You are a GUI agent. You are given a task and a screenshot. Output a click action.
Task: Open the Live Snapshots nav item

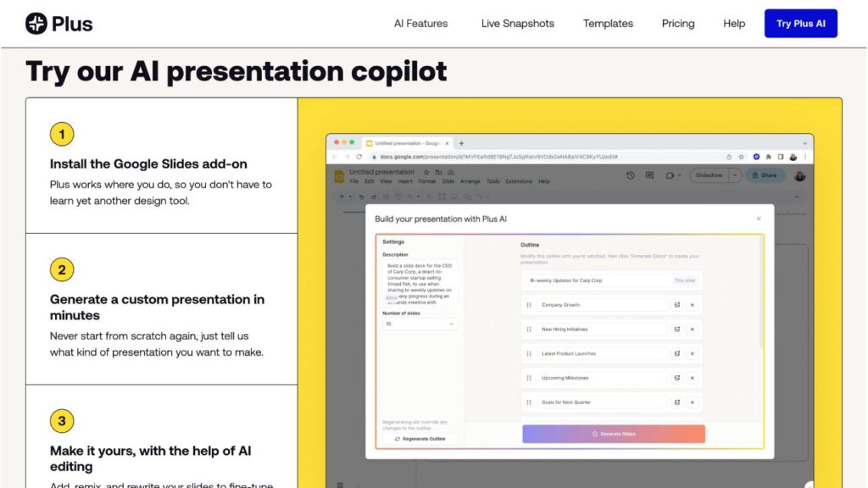[518, 23]
